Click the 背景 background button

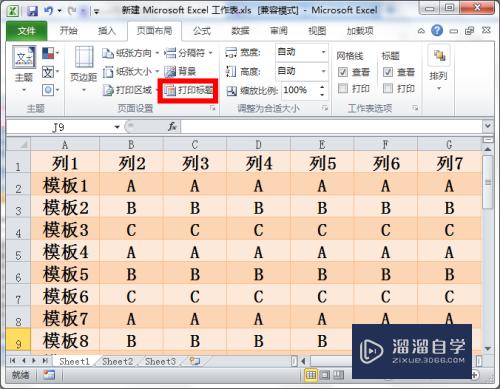180,71
